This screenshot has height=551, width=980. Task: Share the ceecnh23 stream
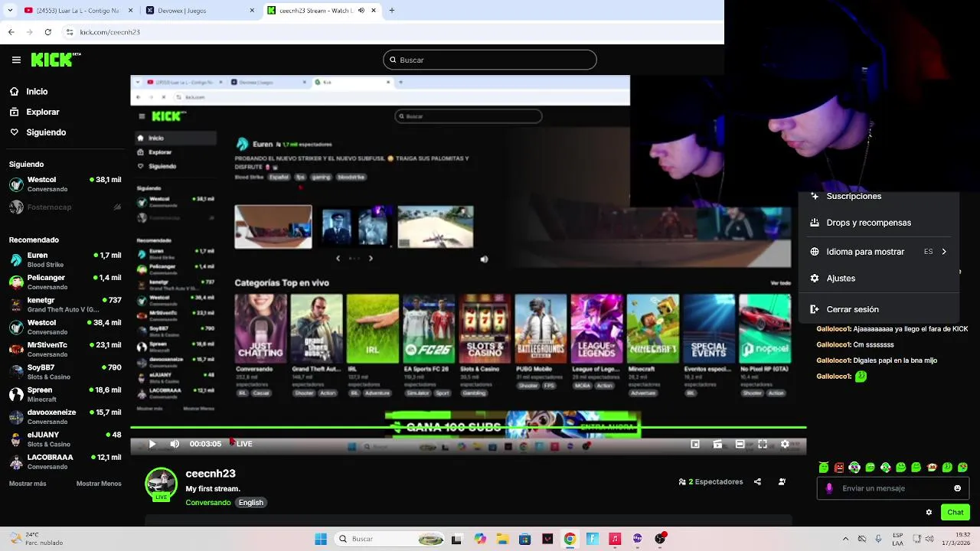757,482
